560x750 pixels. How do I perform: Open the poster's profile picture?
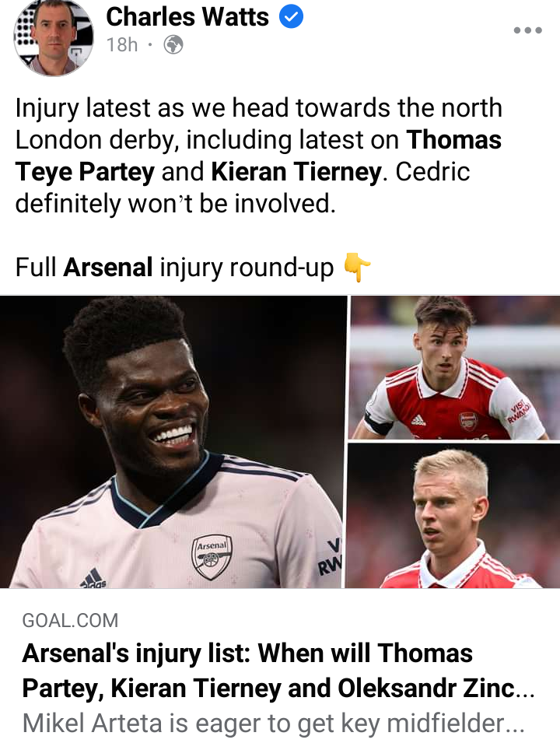(54, 37)
